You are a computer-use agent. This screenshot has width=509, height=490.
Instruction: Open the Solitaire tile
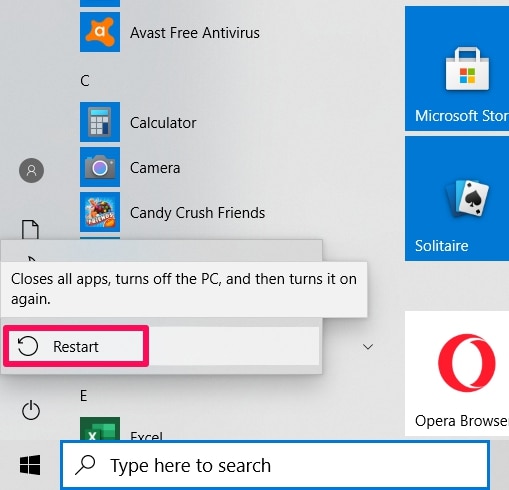click(457, 199)
